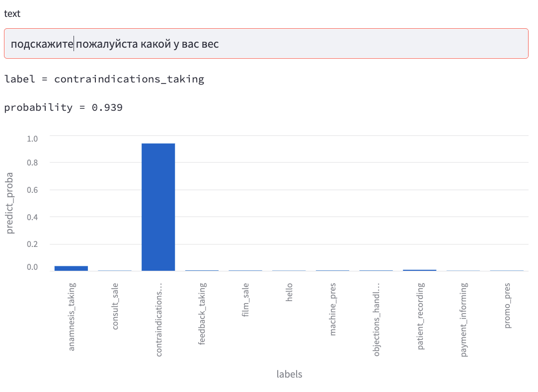
Task: Click the tall contraindications bar in chart
Action: [x=158, y=207]
